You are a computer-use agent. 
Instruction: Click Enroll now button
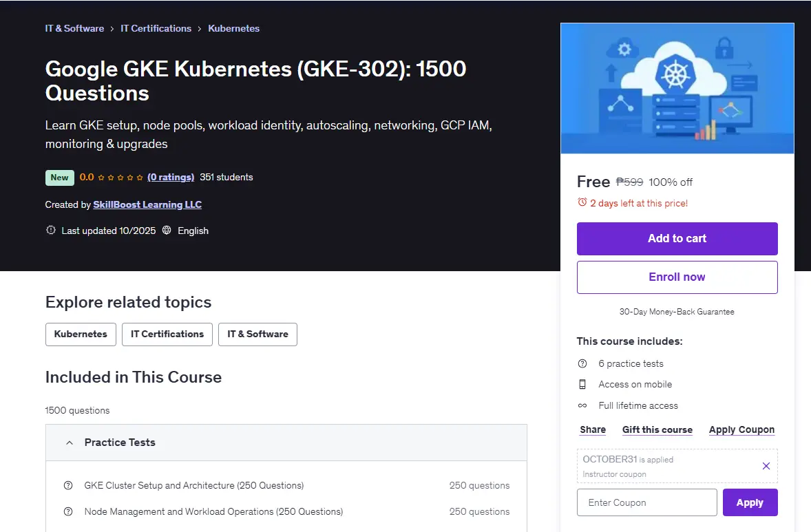click(677, 277)
